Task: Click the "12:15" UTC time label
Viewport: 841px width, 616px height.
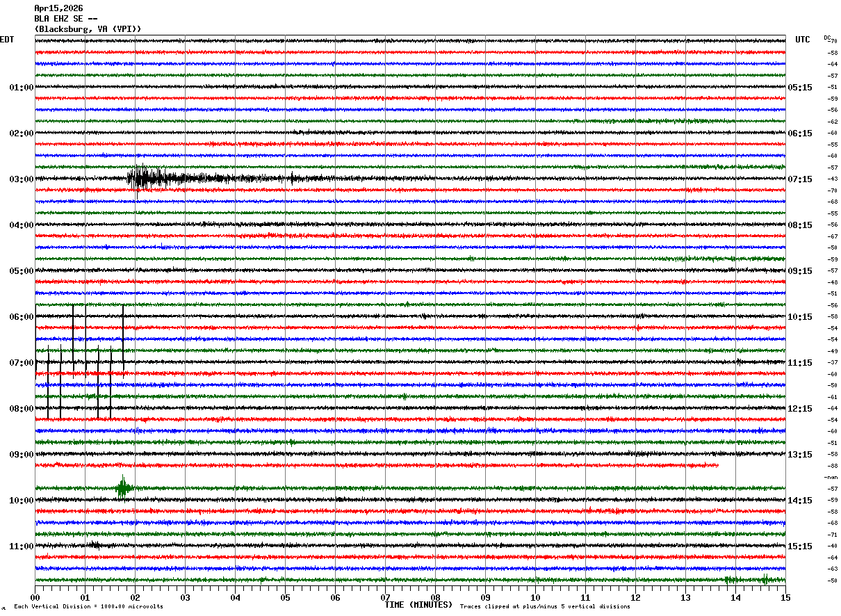Action: (800, 409)
